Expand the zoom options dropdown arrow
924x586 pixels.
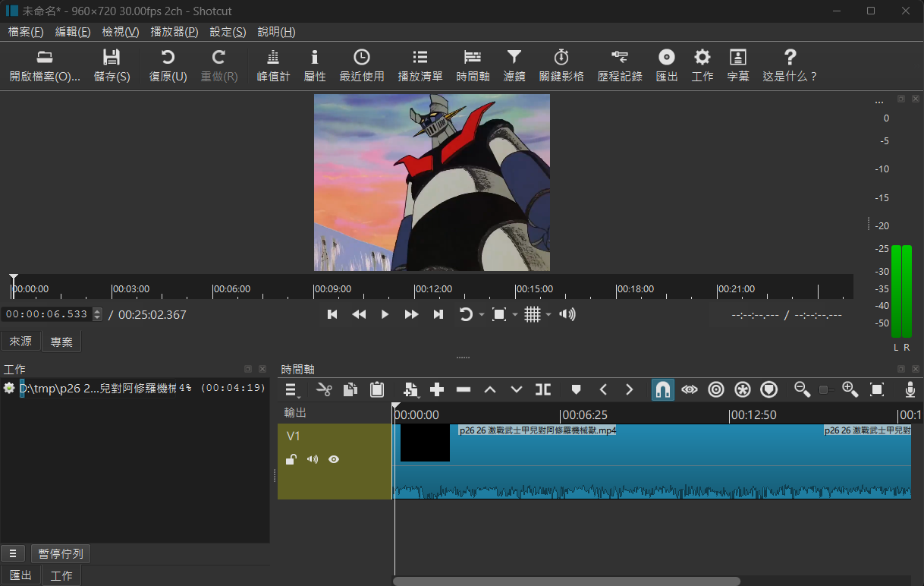coord(515,314)
